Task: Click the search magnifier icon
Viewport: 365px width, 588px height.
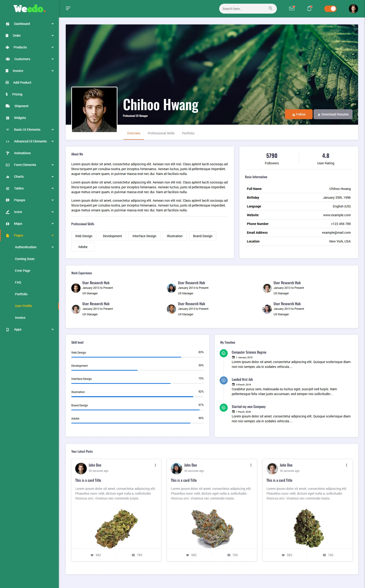Action: tap(270, 9)
